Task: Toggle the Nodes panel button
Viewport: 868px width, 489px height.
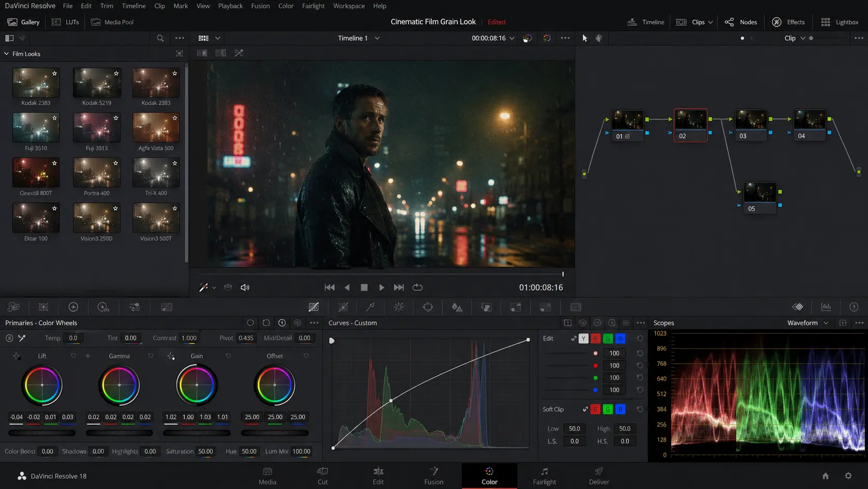Action: click(x=741, y=22)
